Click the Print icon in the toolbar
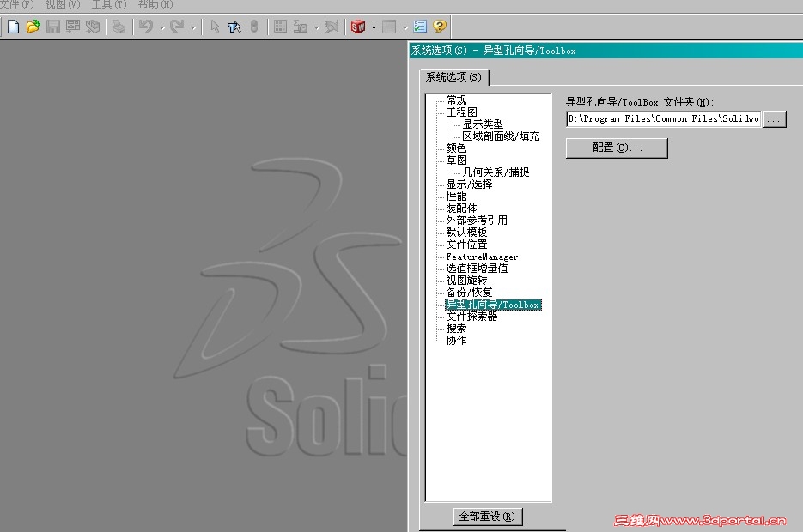 click(119, 27)
